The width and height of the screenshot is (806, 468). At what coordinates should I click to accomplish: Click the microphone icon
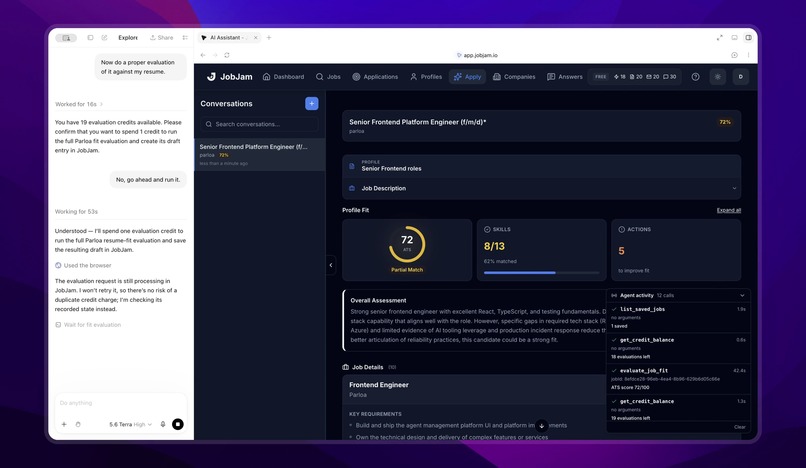pyautogui.click(x=163, y=424)
